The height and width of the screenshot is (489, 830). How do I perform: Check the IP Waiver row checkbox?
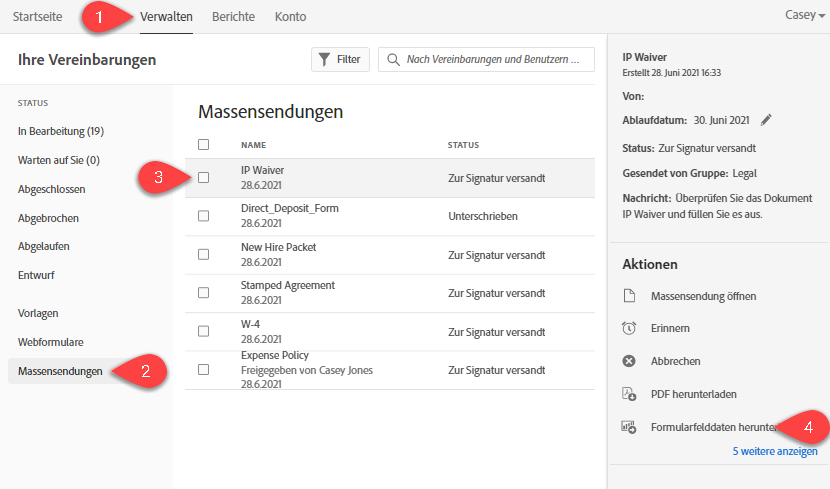pyautogui.click(x=204, y=178)
